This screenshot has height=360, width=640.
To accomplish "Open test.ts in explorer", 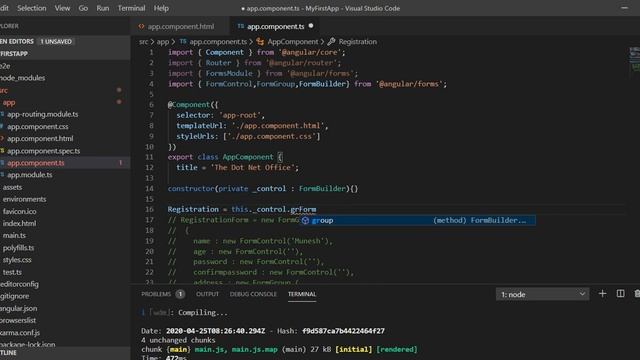I will pyautogui.click(x=12, y=272).
